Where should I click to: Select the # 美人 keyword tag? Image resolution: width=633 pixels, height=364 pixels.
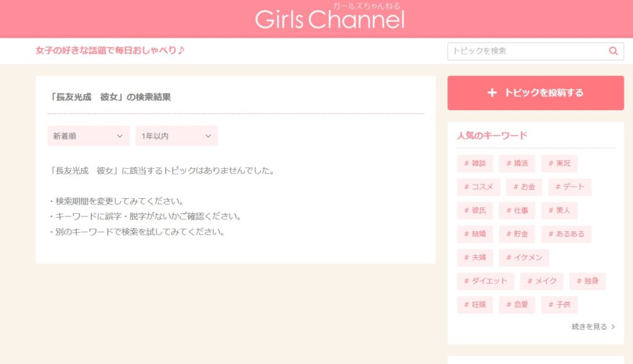click(559, 210)
